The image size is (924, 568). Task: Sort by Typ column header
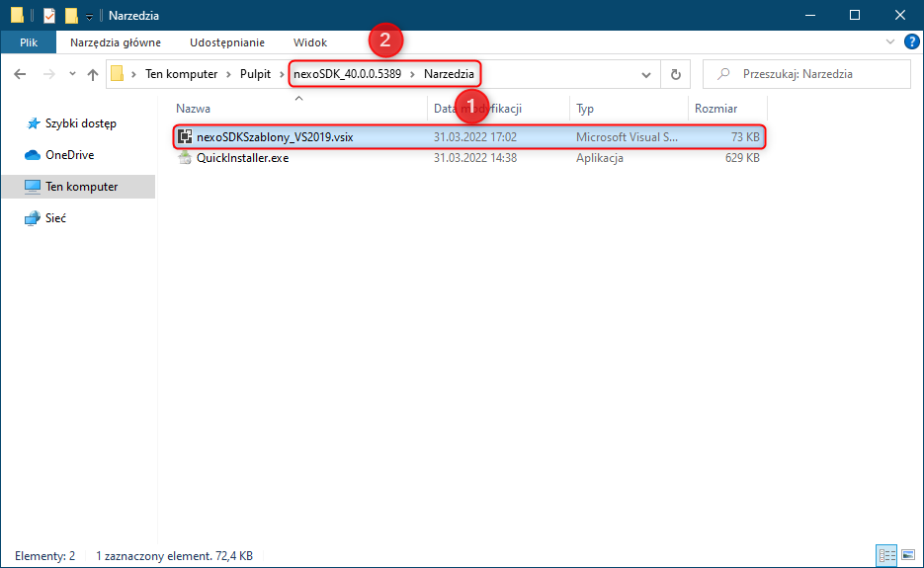pyautogui.click(x=585, y=109)
